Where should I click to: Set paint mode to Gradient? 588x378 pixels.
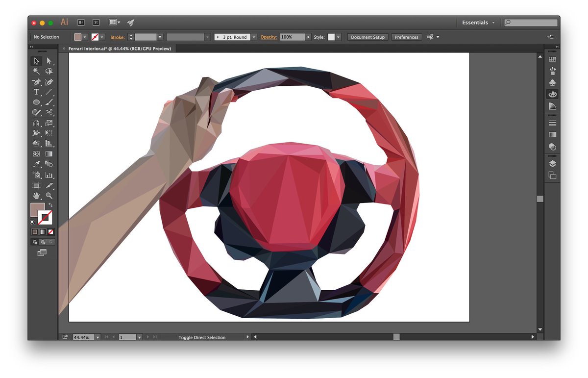click(x=43, y=232)
